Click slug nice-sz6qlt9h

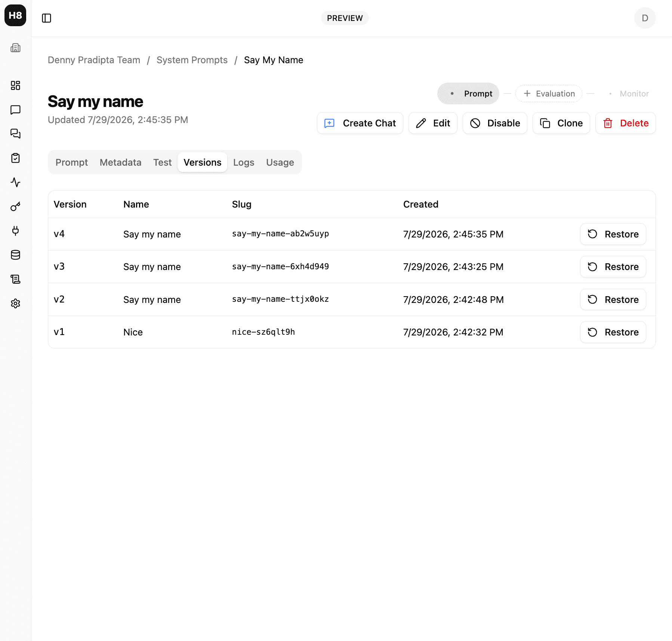(x=263, y=332)
